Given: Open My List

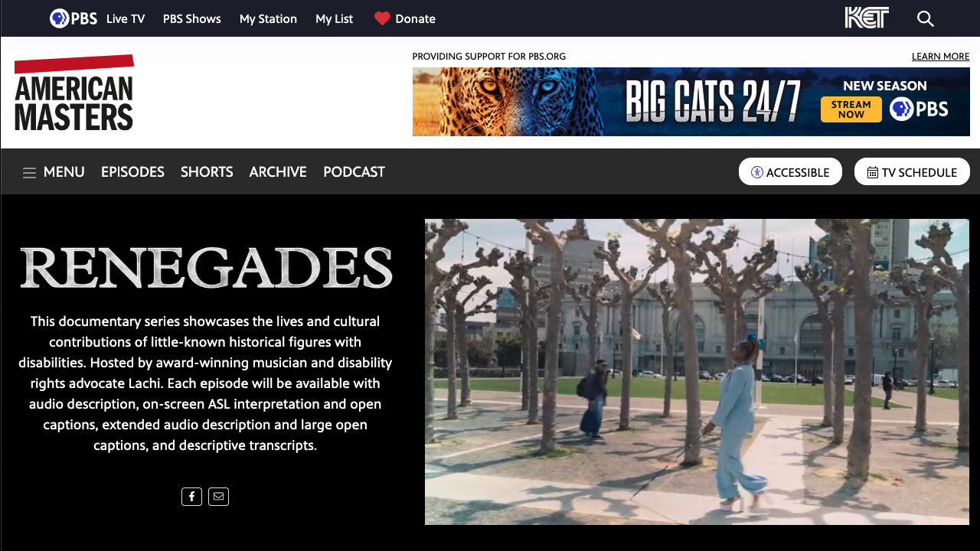Looking at the screenshot, I should tap(335, 19).
